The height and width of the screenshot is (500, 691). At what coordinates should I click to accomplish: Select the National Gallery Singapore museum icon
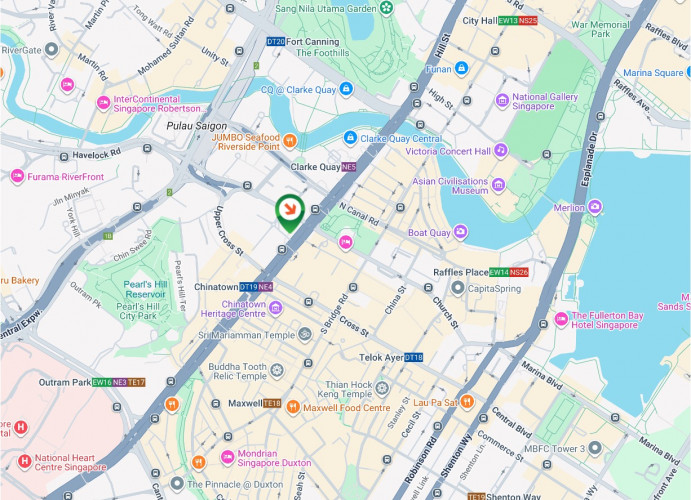point(502,101)
